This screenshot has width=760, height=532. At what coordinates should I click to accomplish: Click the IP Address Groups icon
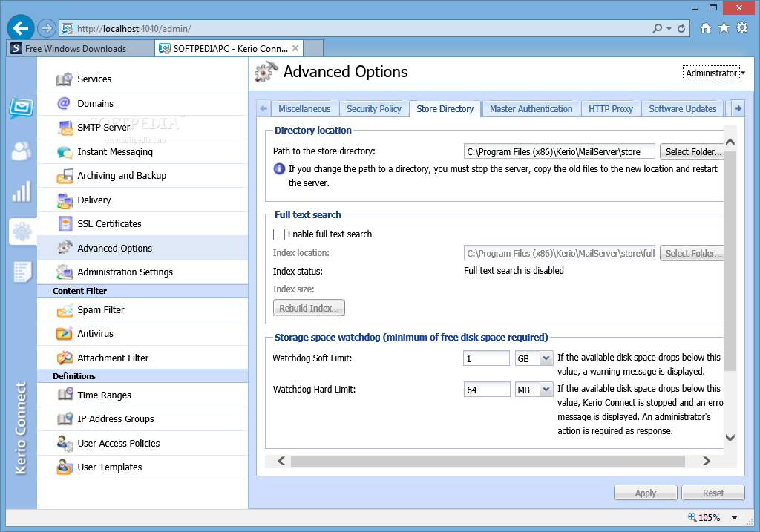[65, 418]
